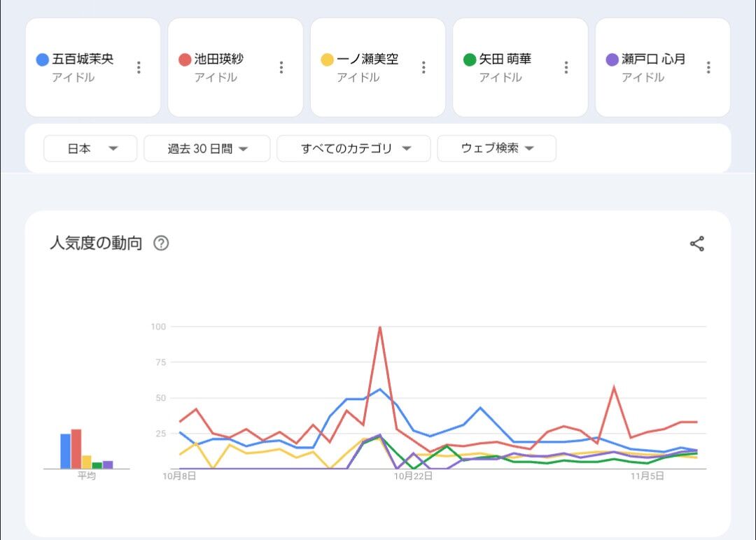Expand the ウェブ検索 search type dropdown
Viewport: 756px width, 540px height.
(496, 148)
